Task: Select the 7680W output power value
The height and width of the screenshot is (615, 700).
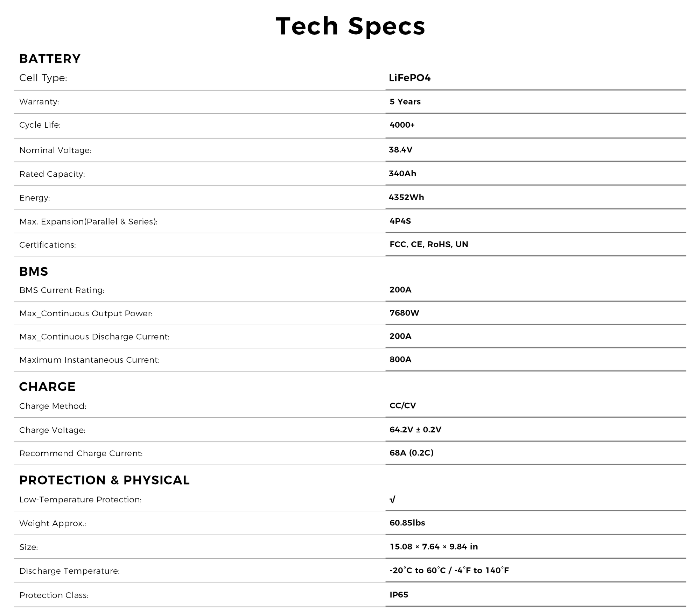Action: (x=404, y=313)
